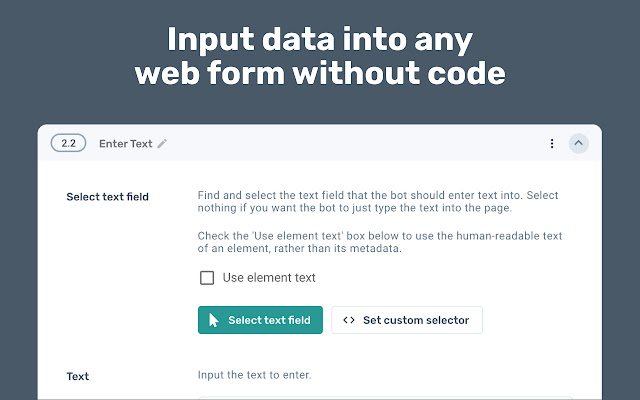Click the 'web form without code' headline line
This screenshot has height=400, width=640.
point(320,75)
